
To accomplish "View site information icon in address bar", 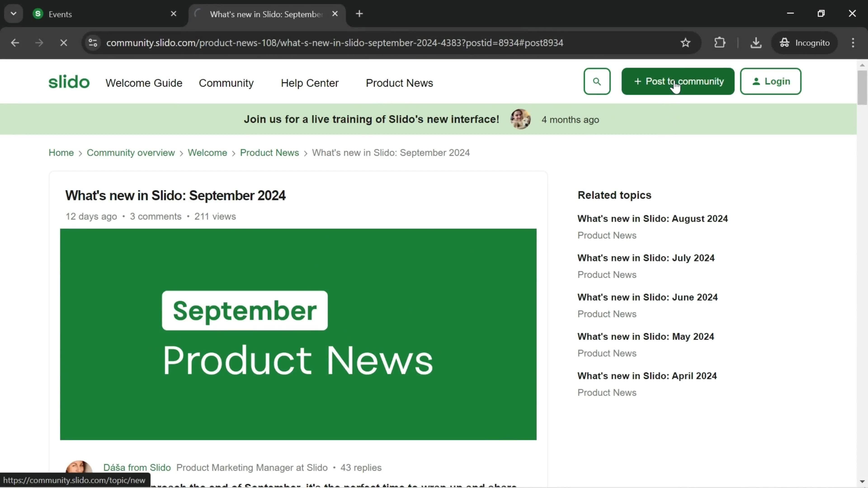I will 93,43.
